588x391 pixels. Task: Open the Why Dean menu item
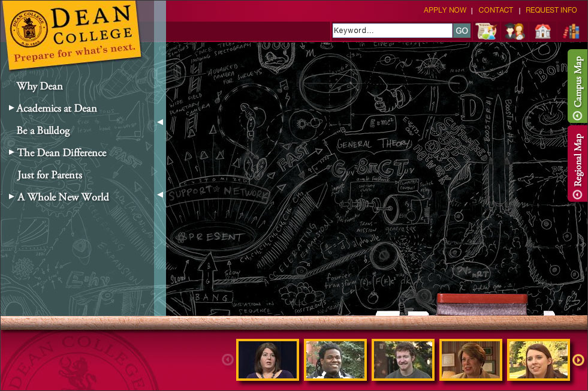[40, 86]
